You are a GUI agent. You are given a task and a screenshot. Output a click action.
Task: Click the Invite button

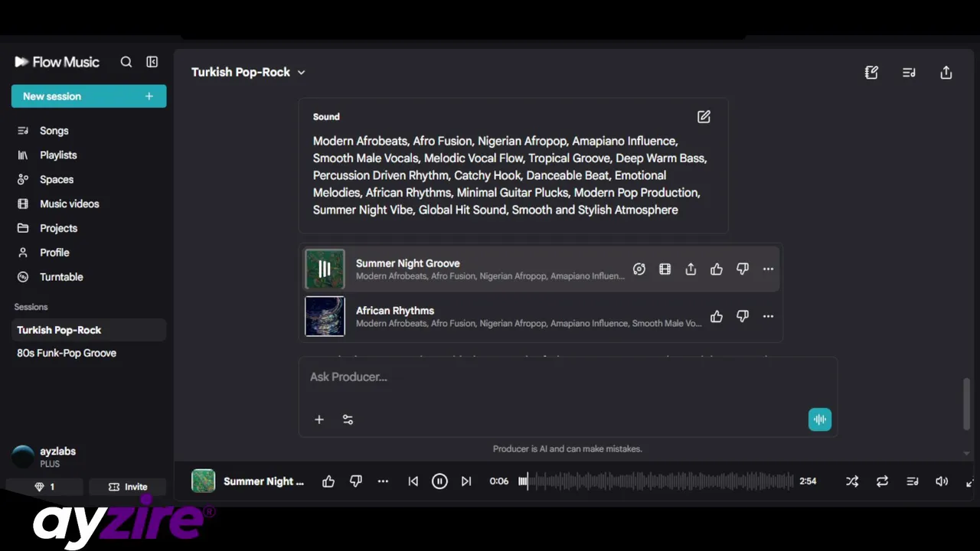coord(128,487)
